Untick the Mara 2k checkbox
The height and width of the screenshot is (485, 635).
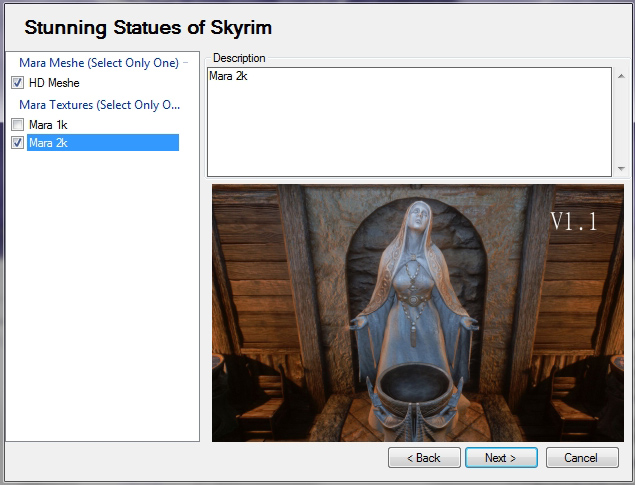[17, 143]
